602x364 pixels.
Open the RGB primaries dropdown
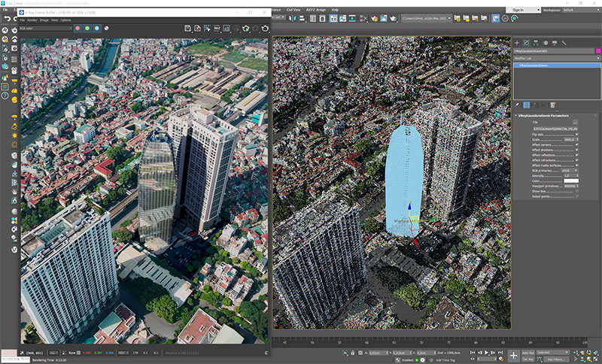click(x=570, y=170)
